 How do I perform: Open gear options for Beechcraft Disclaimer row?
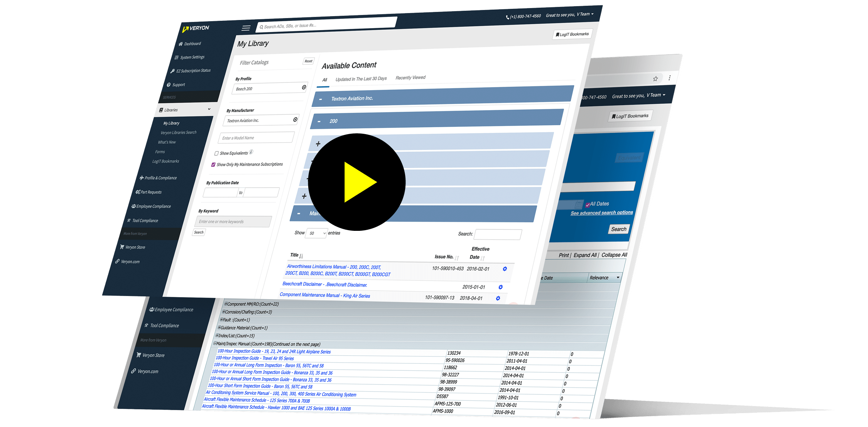[x=500, y=287]
